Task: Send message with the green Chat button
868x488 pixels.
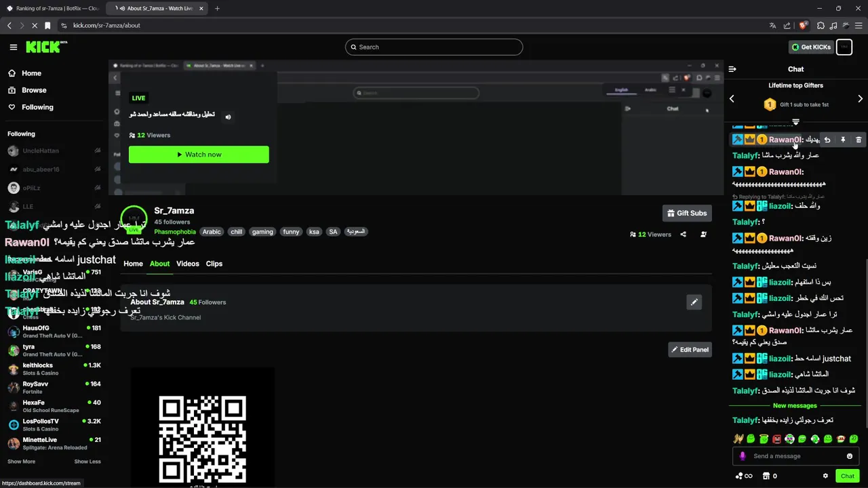Action: (848, 476)
